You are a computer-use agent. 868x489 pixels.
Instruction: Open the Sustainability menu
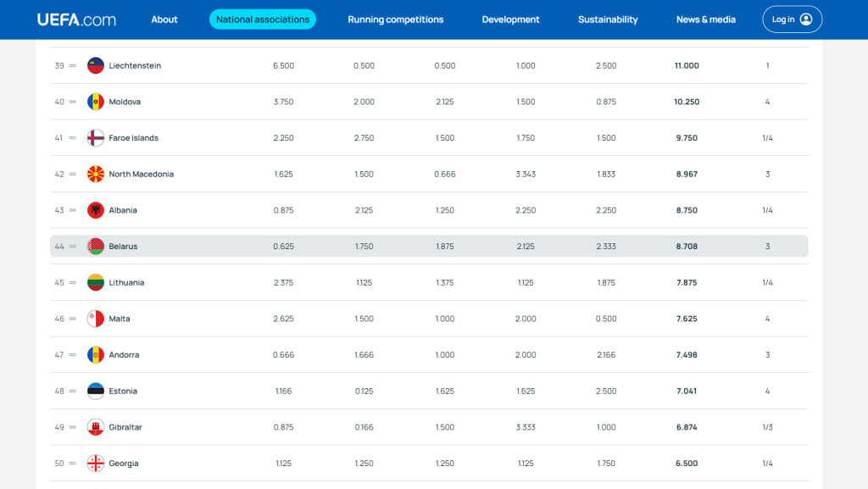[608, 19]
